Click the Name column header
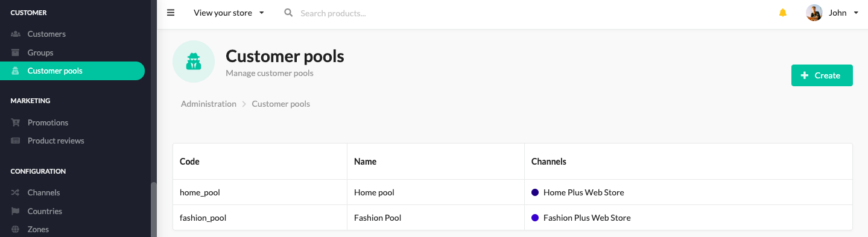Image resolution: width=868 pixels, height=237 pixels. [436, 162]
